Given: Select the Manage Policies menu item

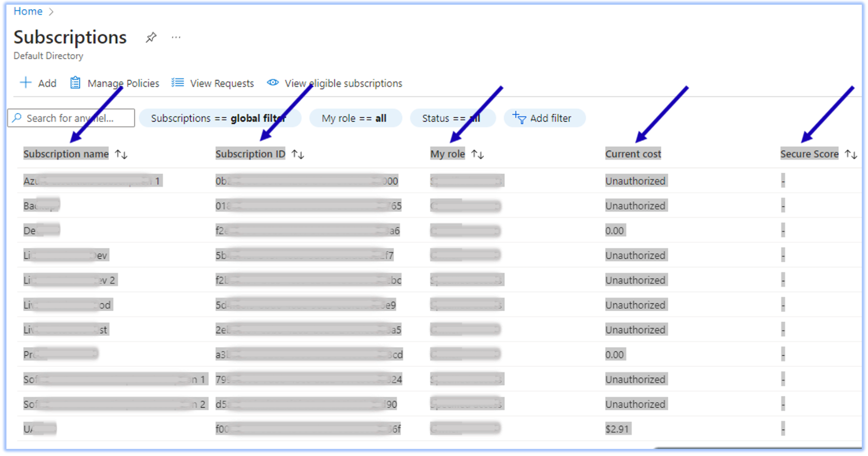Looking at the screenshot, I should coord(123,83).
